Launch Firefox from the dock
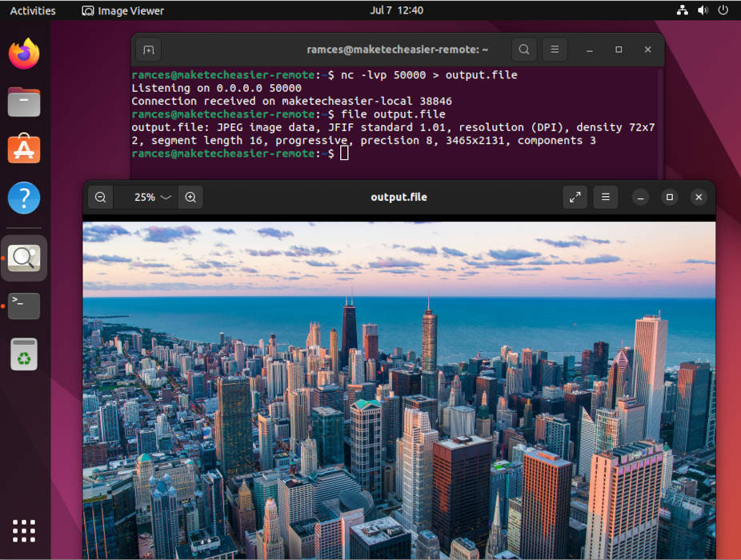 (23, 54)
